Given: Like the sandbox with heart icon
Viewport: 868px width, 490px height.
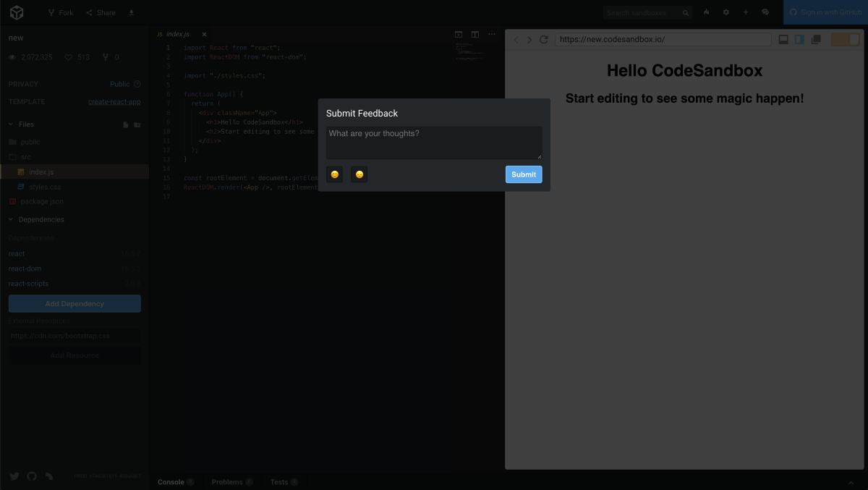Looking at the screenshot, I should click(69, 57).
